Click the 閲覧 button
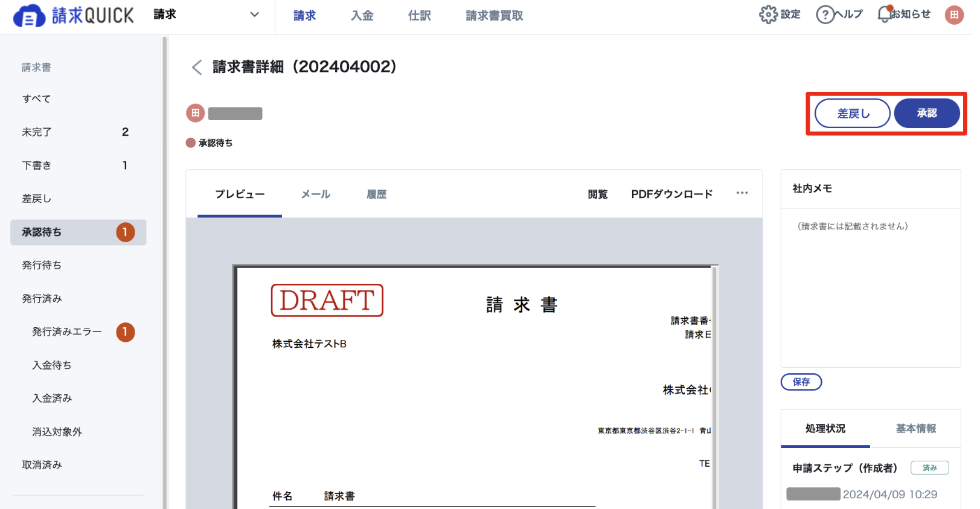This screenshot has height=509, width=980. click(x=598, y=194)
